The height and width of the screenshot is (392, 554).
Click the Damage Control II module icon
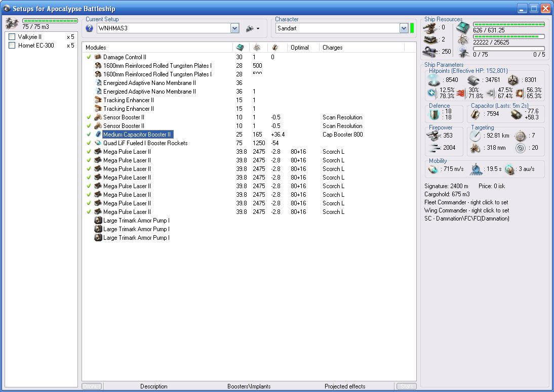click(x=98, y=57)
